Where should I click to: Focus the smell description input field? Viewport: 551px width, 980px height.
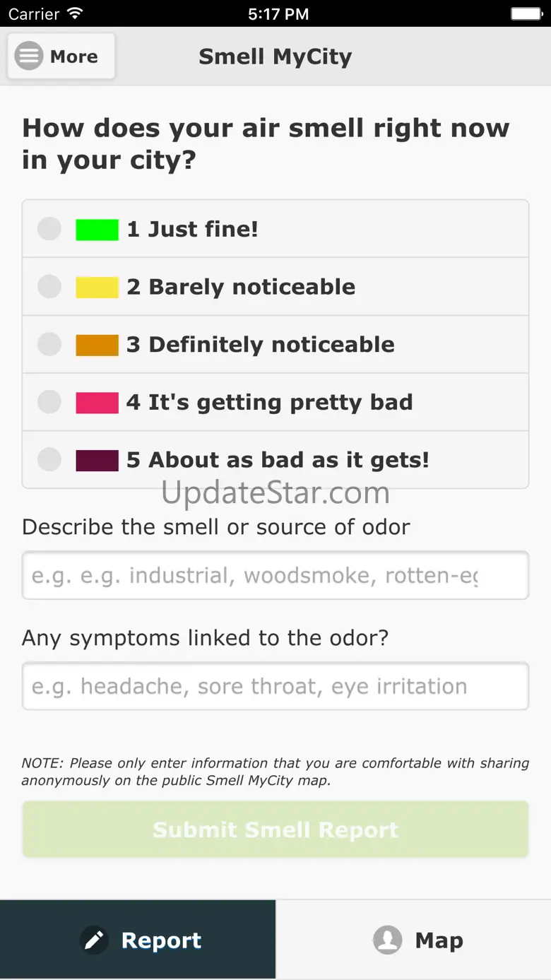point(275,576)
